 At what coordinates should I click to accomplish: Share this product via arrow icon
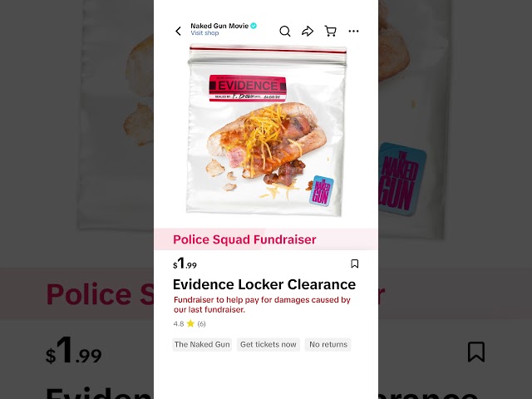point(308,32)
